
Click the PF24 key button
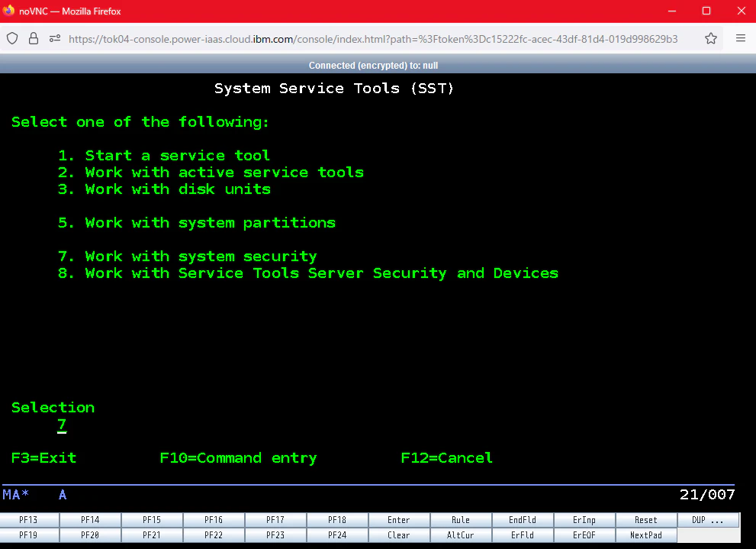click(x=337, y=535)
